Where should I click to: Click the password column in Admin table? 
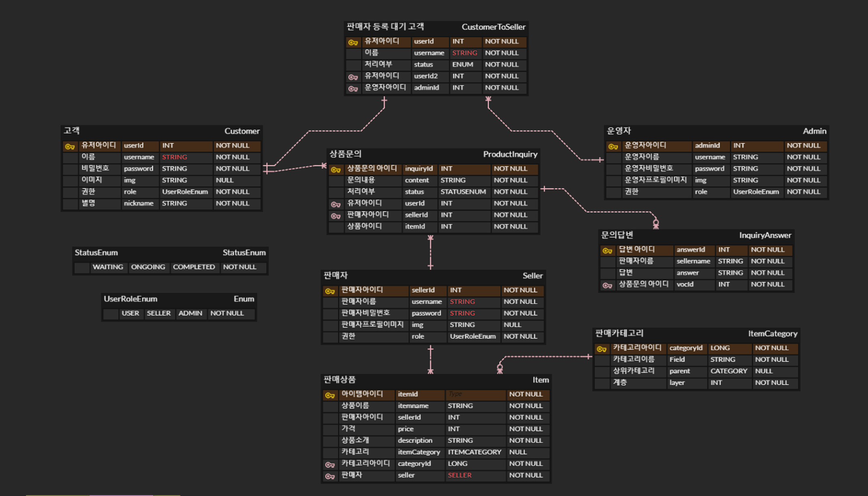point(709,168)
